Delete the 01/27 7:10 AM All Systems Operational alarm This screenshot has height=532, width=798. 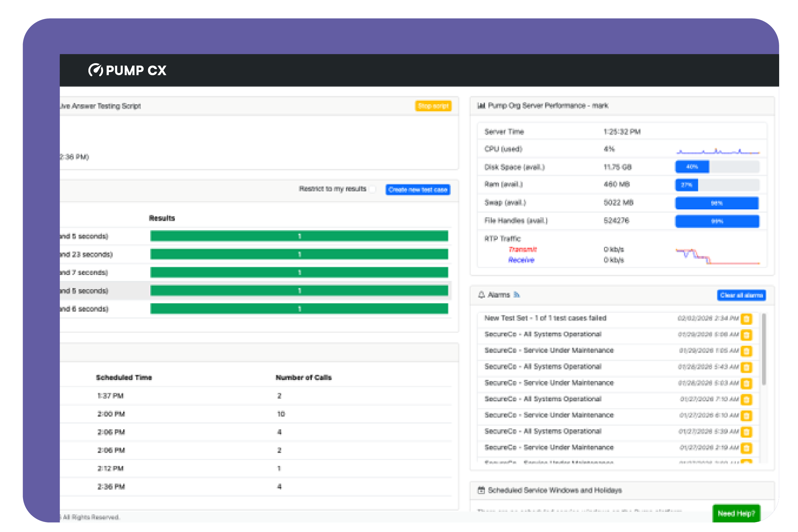[x=746, y=399]
